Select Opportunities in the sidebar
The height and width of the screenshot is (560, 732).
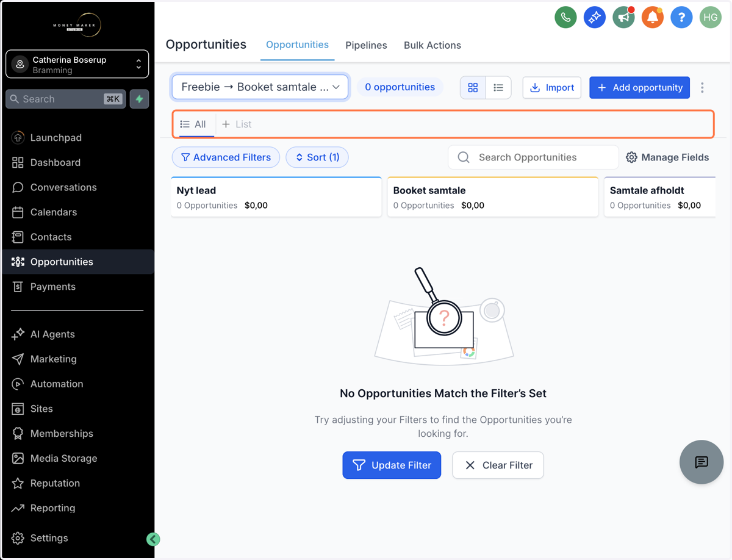[77, 262]
